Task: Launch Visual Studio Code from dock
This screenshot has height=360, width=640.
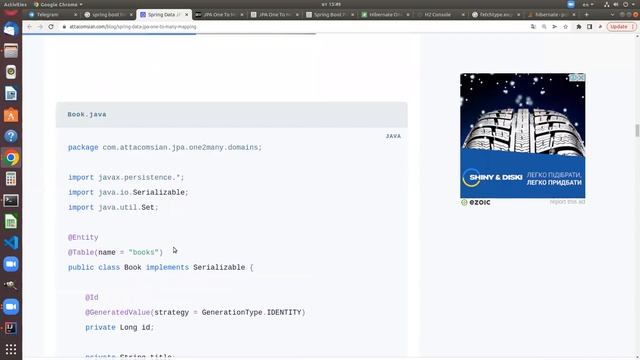Action: 11,243
